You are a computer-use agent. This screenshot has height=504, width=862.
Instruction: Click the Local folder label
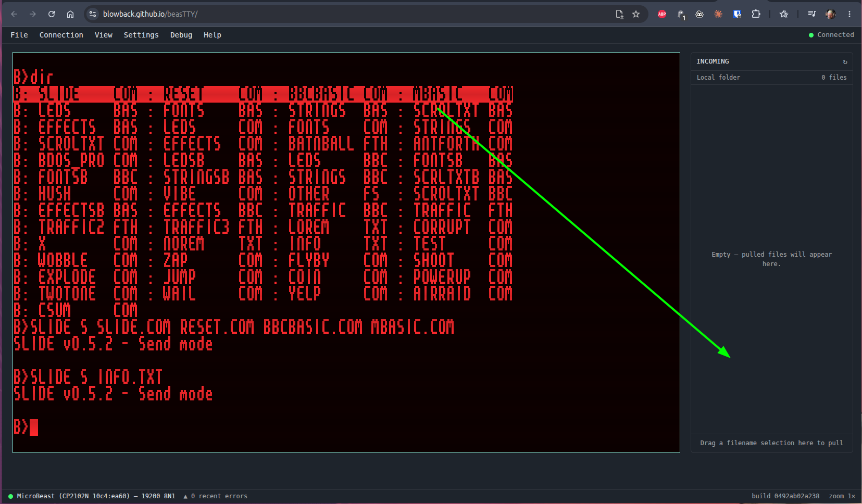click(718, 78)
